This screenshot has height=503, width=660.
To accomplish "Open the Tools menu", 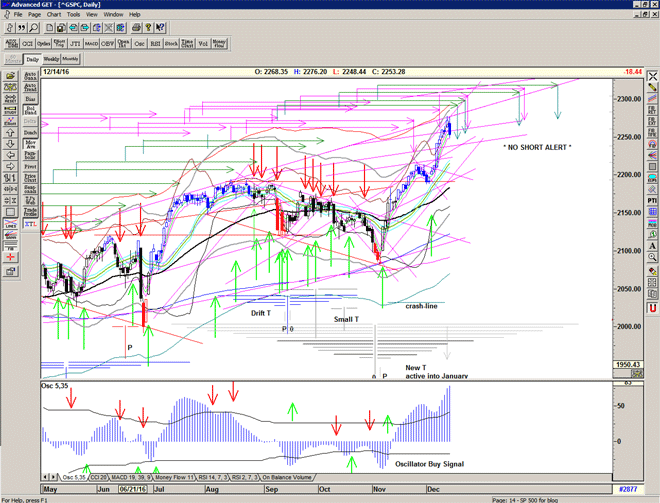I will pos(74,15).
